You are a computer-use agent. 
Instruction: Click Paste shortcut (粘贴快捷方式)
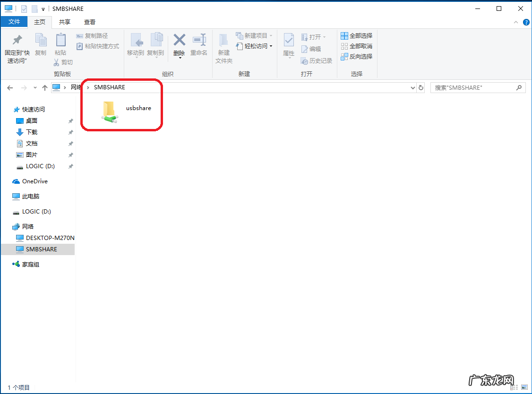pyautogui.click(x=98, y=46)
